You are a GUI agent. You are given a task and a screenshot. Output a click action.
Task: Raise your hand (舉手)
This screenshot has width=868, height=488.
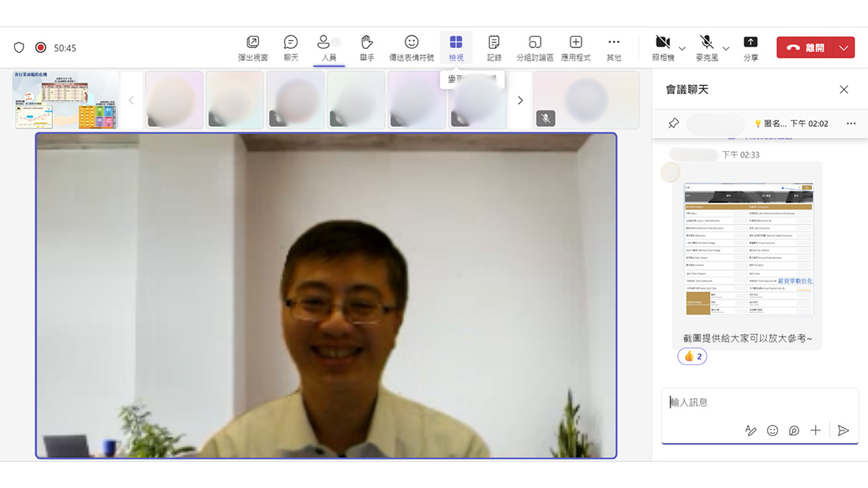click(x=366, y=48)
